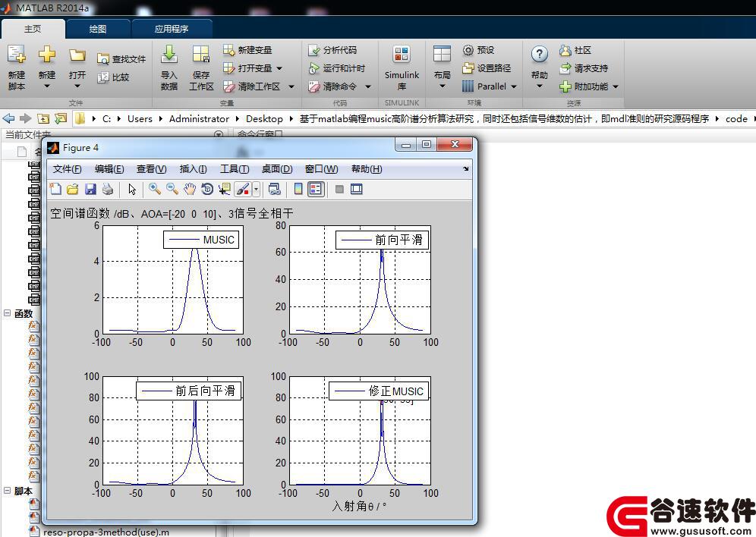Open the 桌面(D) menu in Figure 4
This screenshot has width=756, height=537.
(x=277, y=168)
